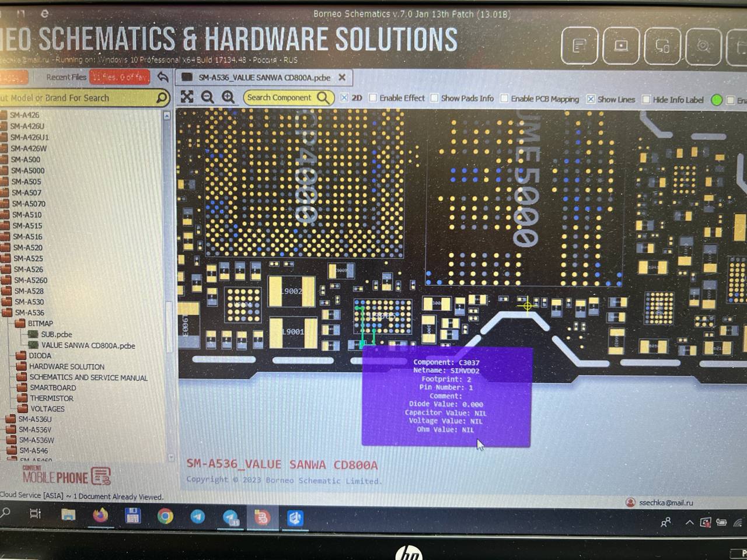747x560 pixels.
Task: Click the Cloud Service status text
Action: (x=82, y=496)
